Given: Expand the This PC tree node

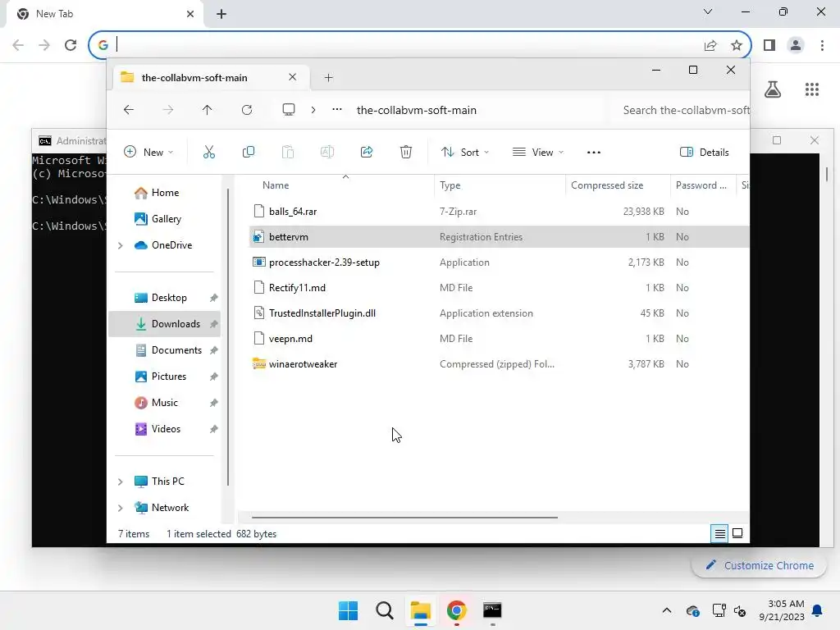Looking at the screenshot, I should pyautogui.click(x=121, y=482).
